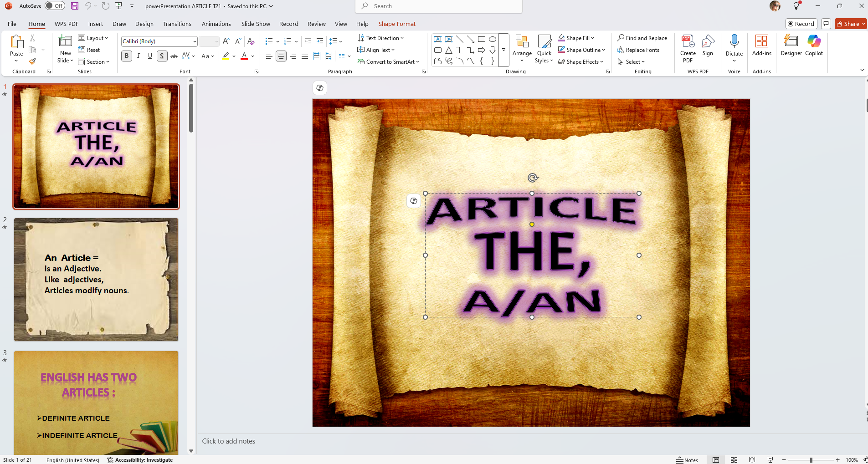868x464 pixels.
Task: Open the Shape Format tab
Action: coord(397,24)
